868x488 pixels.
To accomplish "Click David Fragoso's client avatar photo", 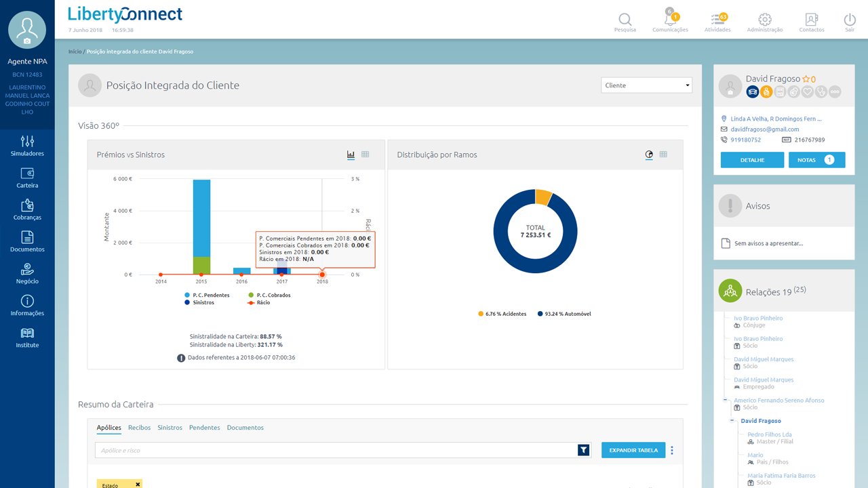I will (730, 85).
